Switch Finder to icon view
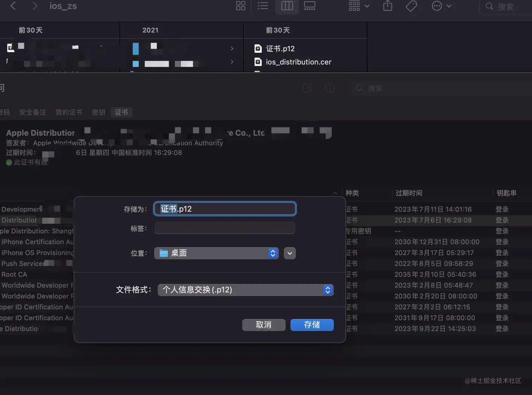 click(240, 6)
